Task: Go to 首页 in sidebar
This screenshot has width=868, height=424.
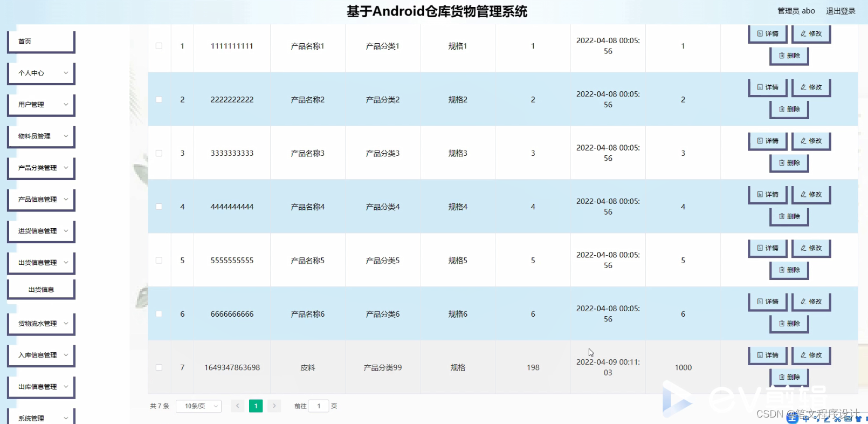Action: coord(41,42)
